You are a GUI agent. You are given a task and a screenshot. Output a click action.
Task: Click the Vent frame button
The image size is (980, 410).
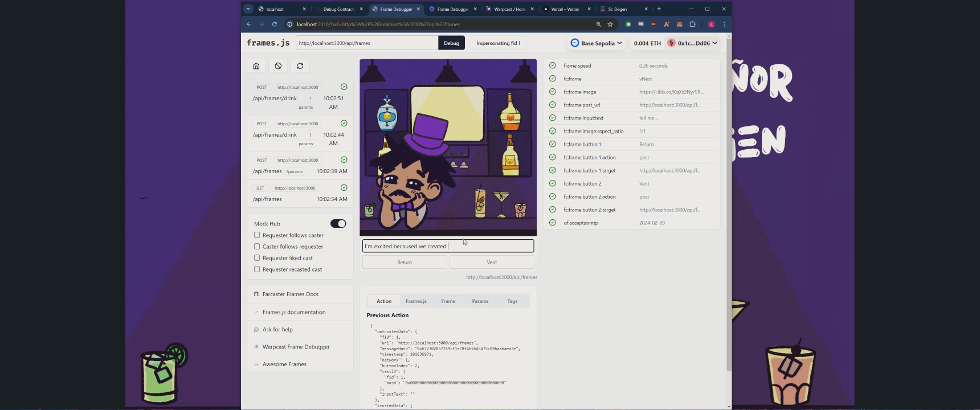(492, 263)
